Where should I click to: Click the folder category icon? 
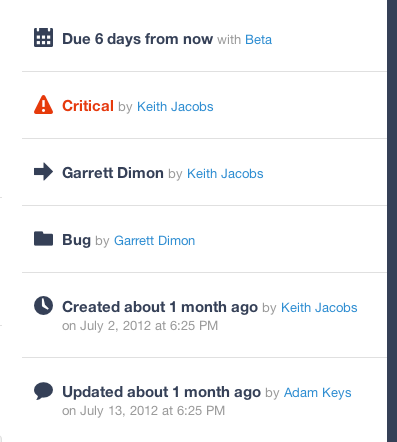coord(43,239)
